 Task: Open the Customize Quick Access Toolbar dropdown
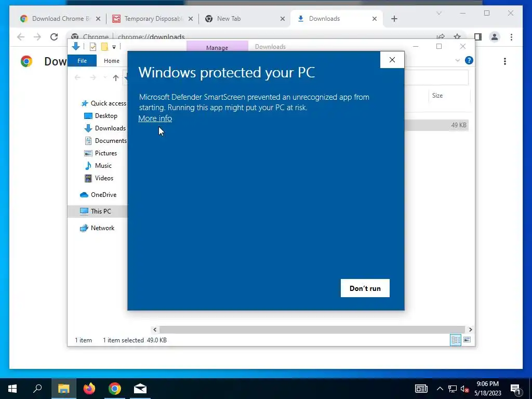(x=114, y=47)
